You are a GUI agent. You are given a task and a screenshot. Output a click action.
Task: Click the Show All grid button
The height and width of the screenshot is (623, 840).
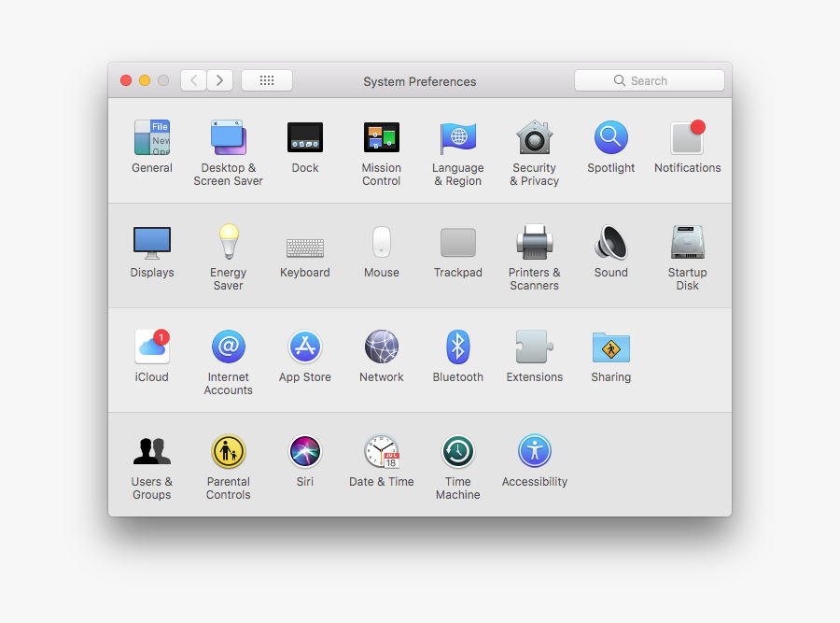click(x=267, y=80)
